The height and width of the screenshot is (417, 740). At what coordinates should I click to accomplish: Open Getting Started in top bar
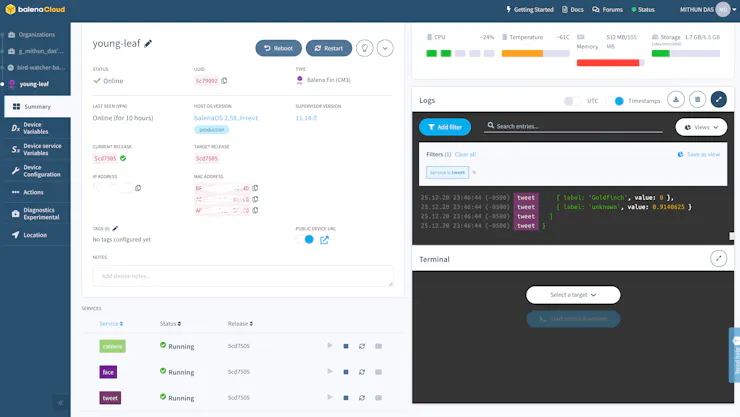(x=530, y=9)
